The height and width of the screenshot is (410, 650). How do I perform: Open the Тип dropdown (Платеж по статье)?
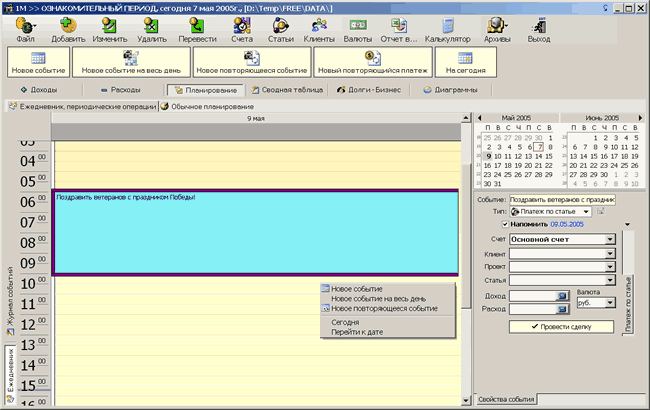[586, 211]
